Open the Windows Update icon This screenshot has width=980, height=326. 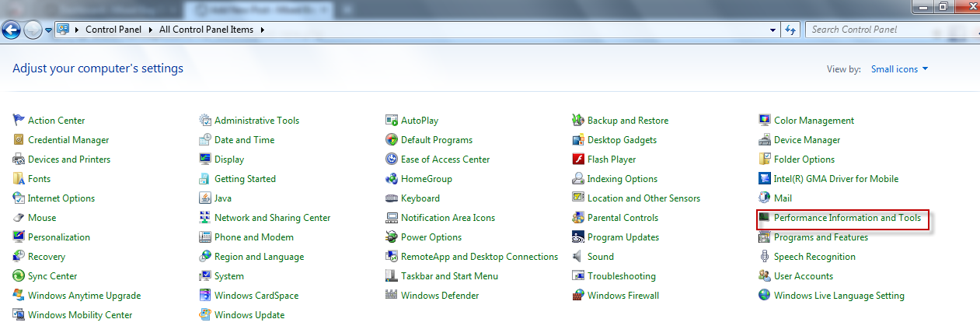(x=206, y=315)
